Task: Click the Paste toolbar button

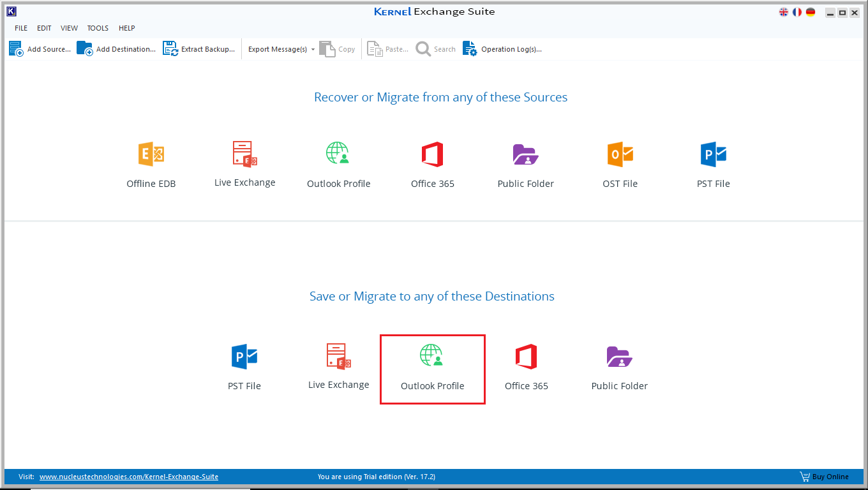Action: pos(388,49)
